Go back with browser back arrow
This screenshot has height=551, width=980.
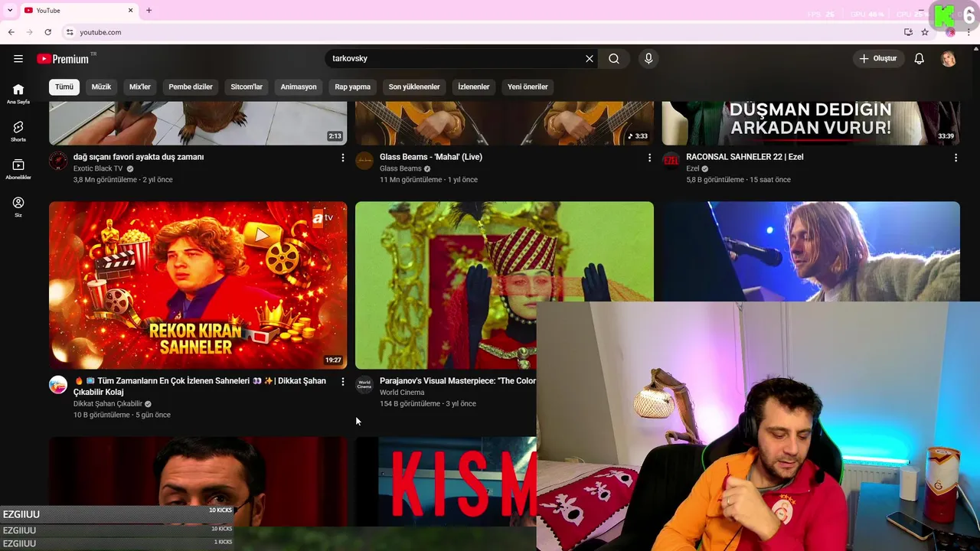[x=11, y=32]
